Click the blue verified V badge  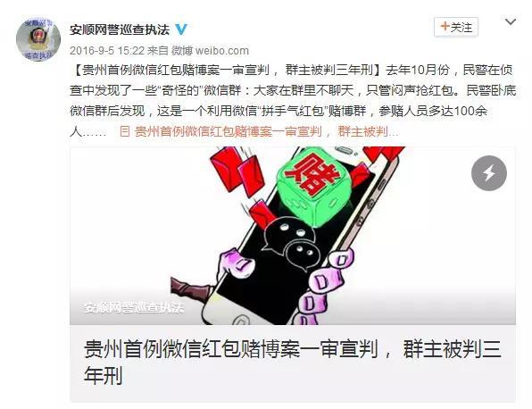click(x=181, y=29)
